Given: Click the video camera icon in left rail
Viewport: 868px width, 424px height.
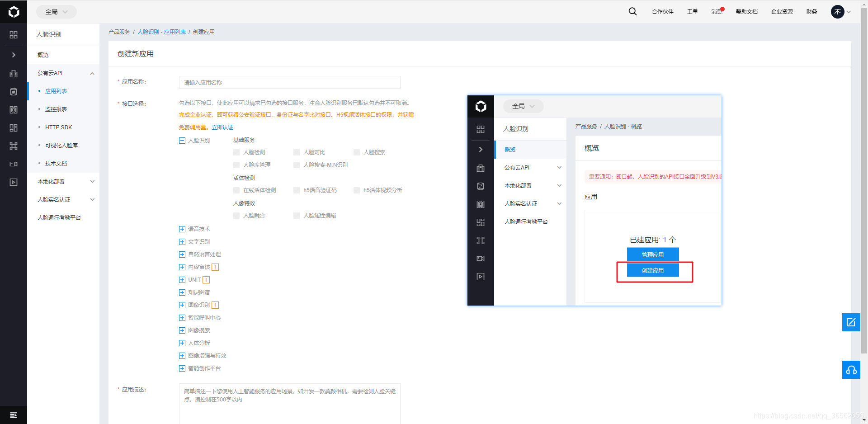Looking at the screenshot, I should pos(14,164).
